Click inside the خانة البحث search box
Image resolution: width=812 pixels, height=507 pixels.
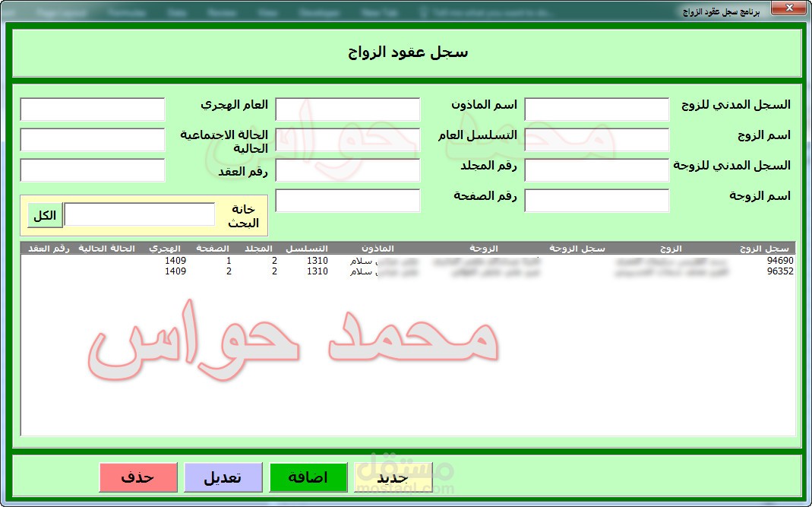tap(141, 214)
